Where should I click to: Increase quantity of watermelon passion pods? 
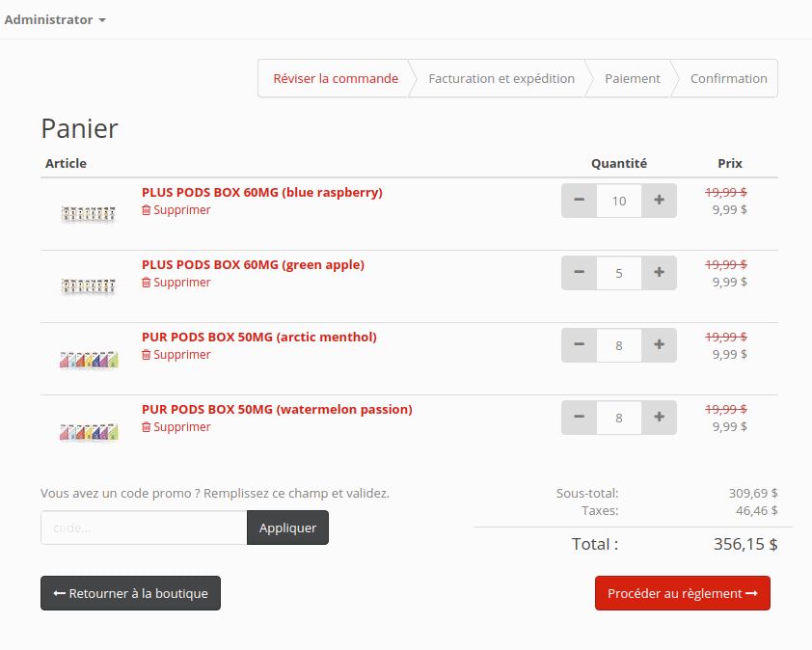pos(659,418)
